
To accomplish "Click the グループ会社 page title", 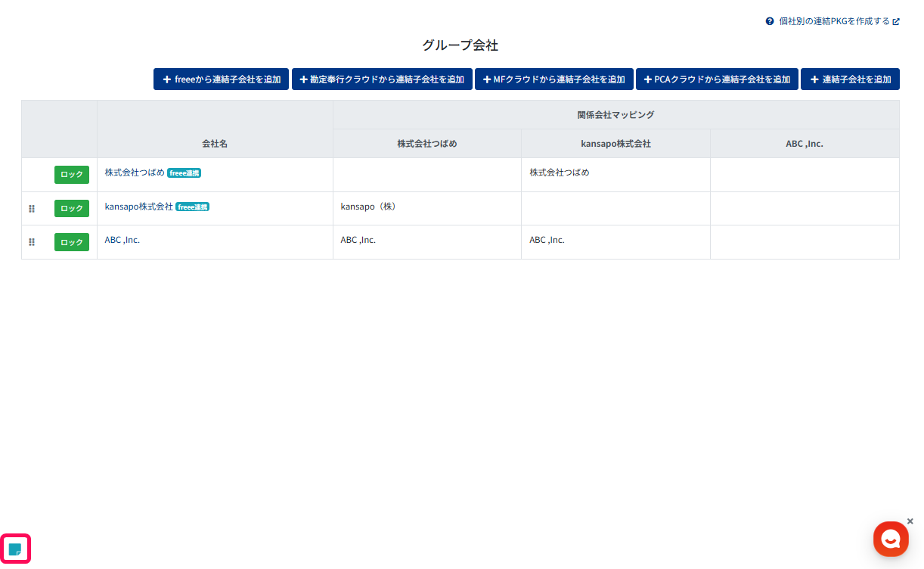I will [460, 45].
